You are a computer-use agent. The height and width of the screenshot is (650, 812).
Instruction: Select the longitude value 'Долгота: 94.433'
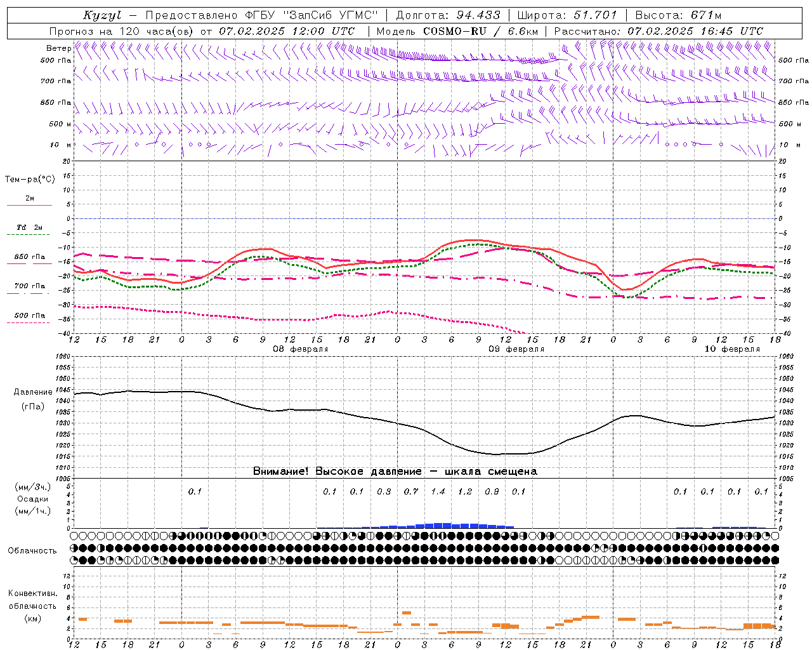tap(449, 15)
